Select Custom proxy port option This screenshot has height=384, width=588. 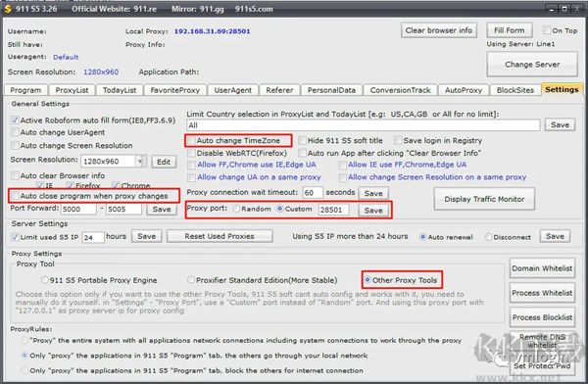pos(280,209)
